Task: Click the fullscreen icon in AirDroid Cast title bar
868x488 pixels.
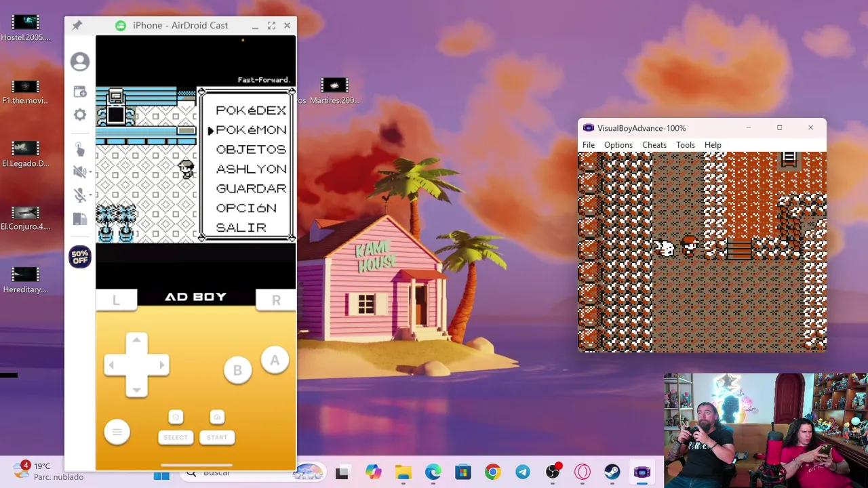Action: 271,26
